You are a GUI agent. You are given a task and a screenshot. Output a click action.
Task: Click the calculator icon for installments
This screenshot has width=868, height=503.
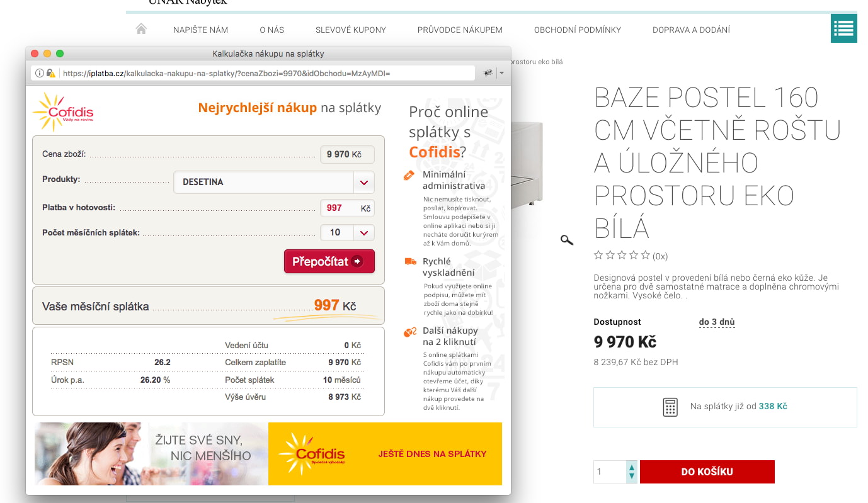tap(670, 407)
